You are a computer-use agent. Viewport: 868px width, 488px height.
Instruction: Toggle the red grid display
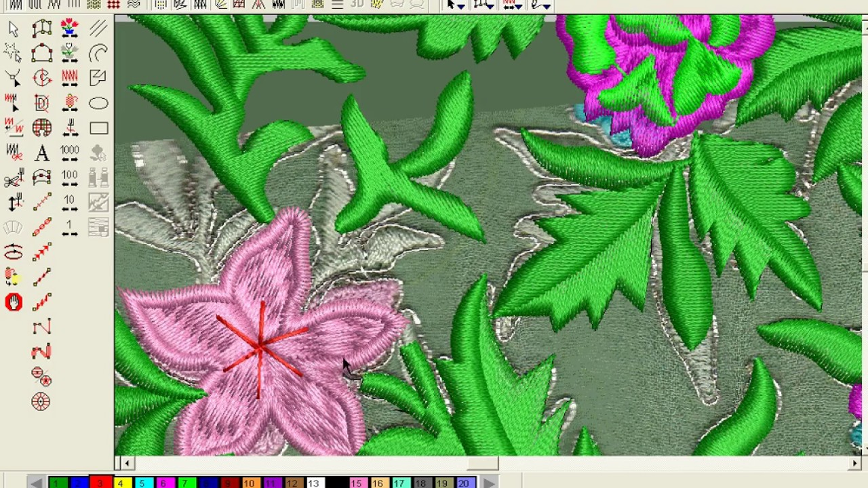(113, 5)
